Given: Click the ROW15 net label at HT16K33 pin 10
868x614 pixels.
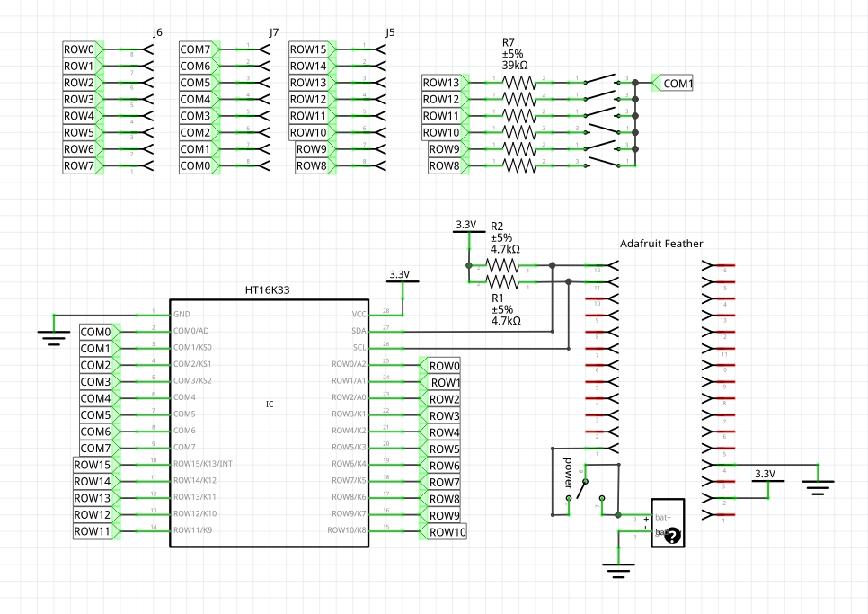Looking at the screenshot, I should (x=97, y=465).
